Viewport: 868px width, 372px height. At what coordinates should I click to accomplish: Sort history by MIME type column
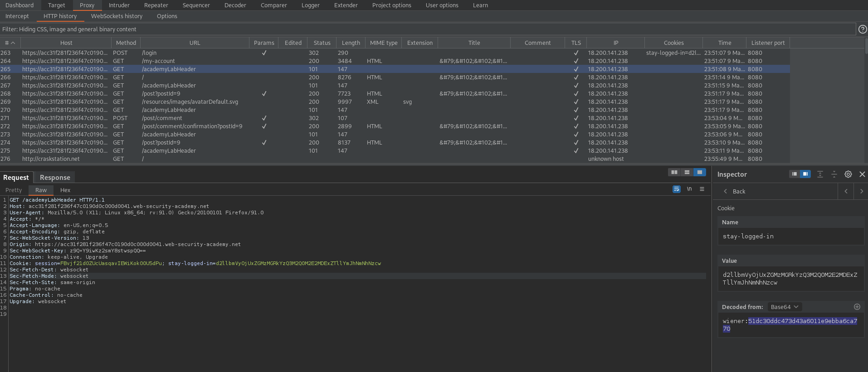point(384,43)
